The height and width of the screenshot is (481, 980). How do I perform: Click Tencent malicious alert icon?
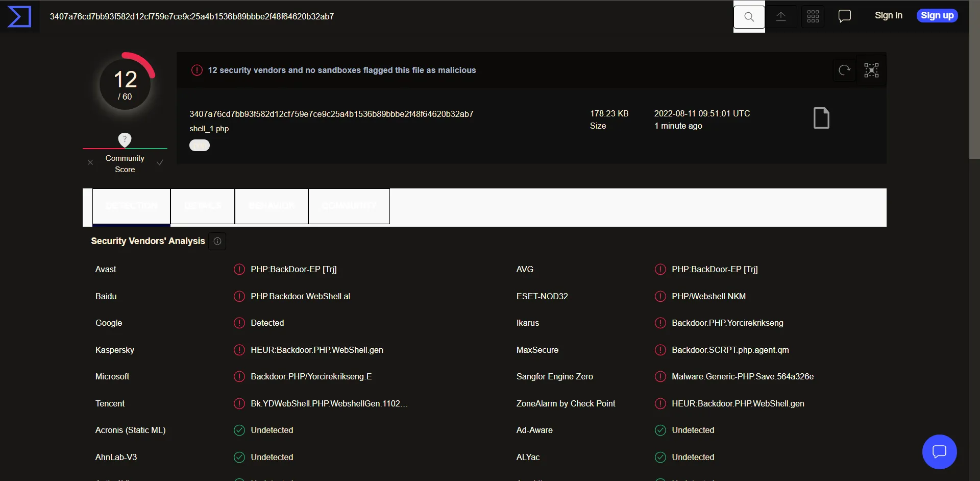pos(239,403)
